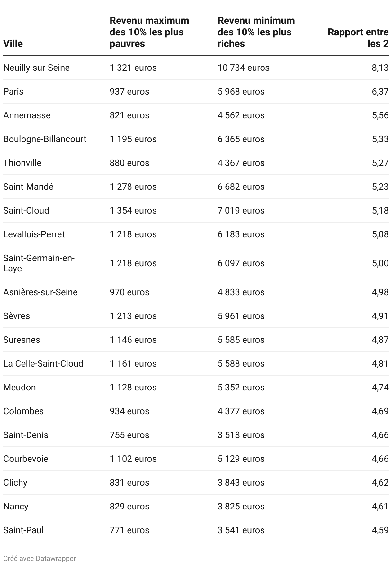This screenshot has height=566, width=392.
Task: Select the Revenu maximum des 10% header
Action: coord(149,32)
